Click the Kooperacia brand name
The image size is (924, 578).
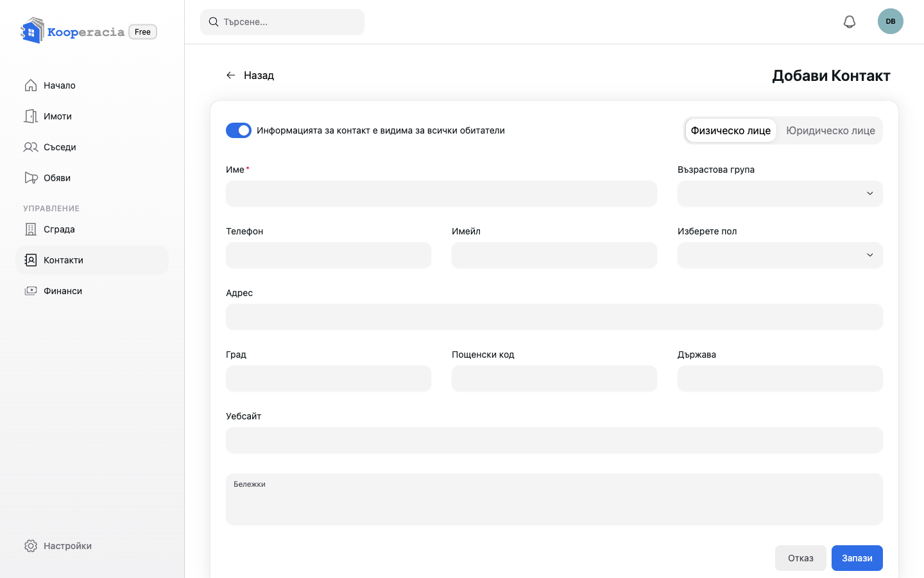tap(86, 32)
